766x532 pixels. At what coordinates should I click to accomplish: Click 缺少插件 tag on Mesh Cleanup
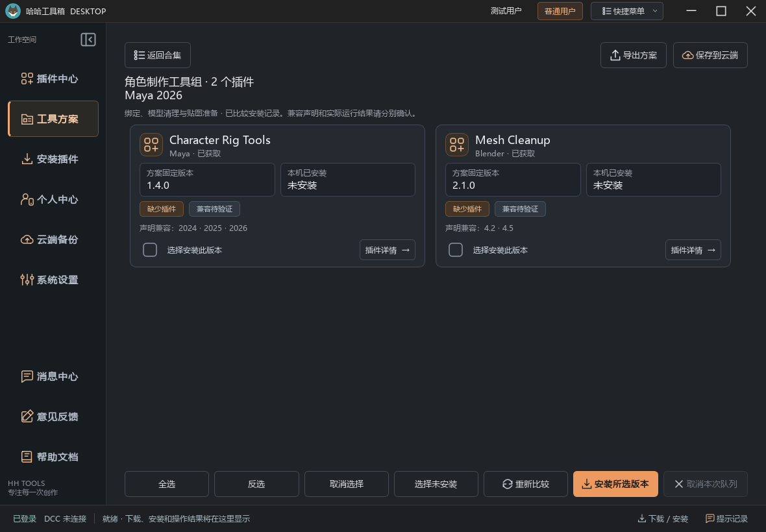pos(467,209)
